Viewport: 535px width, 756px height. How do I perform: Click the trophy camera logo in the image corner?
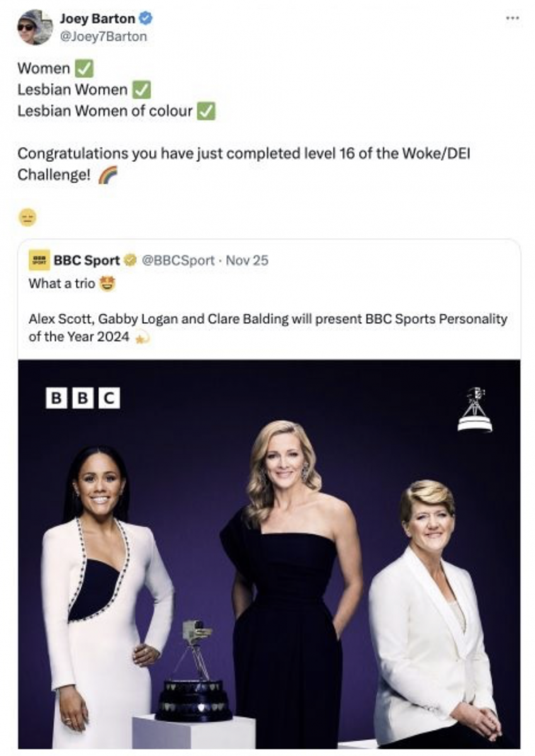[475, 409]
